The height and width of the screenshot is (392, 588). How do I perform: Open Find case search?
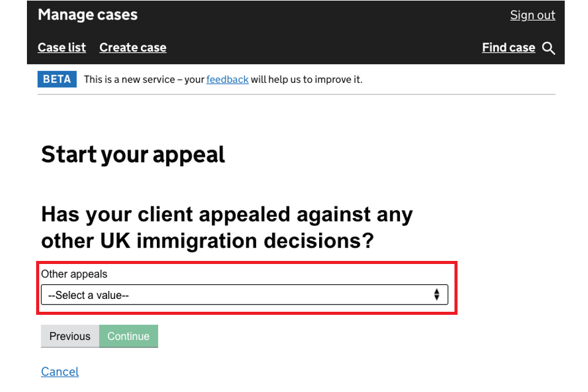(x=508, y=48)
